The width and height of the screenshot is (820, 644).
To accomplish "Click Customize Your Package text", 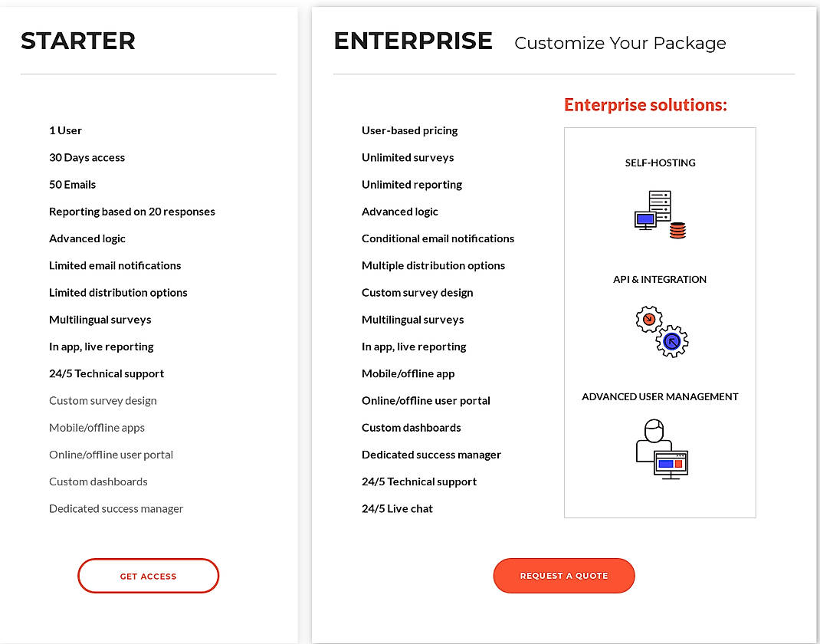I will [x=620, y=43].
